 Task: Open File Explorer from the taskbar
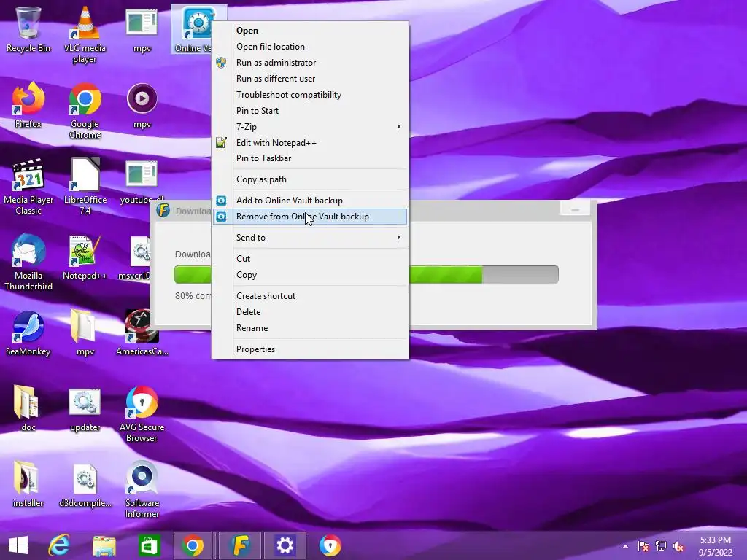[x=104, y=545]
